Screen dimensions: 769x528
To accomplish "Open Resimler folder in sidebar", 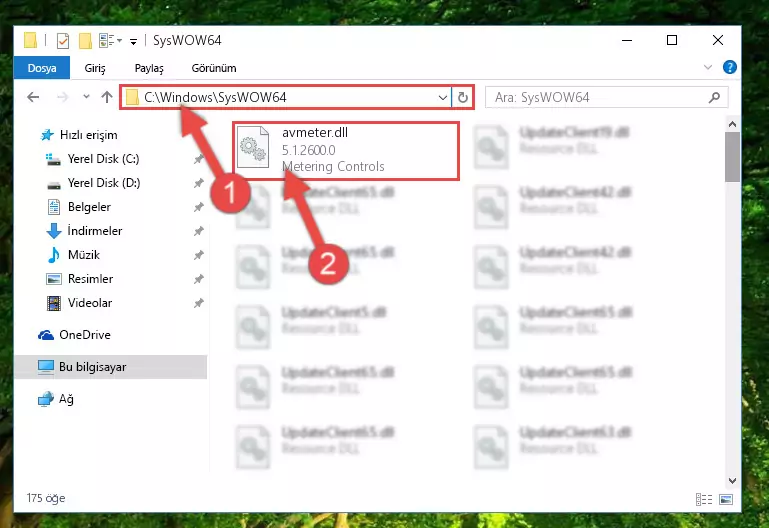I will (90, 279).
